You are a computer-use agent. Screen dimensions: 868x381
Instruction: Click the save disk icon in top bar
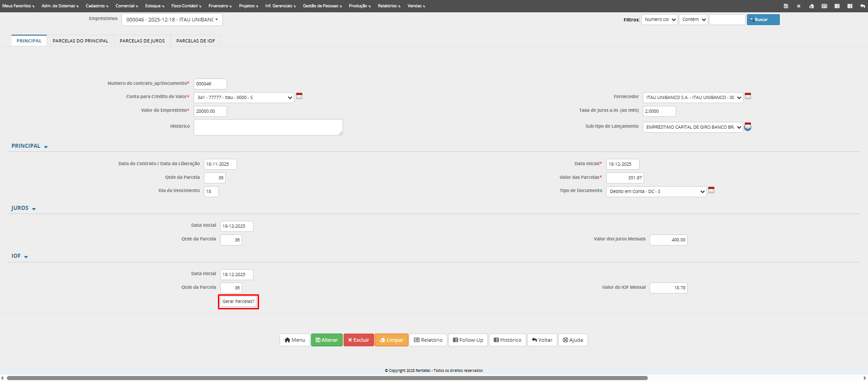click(786, 6)
